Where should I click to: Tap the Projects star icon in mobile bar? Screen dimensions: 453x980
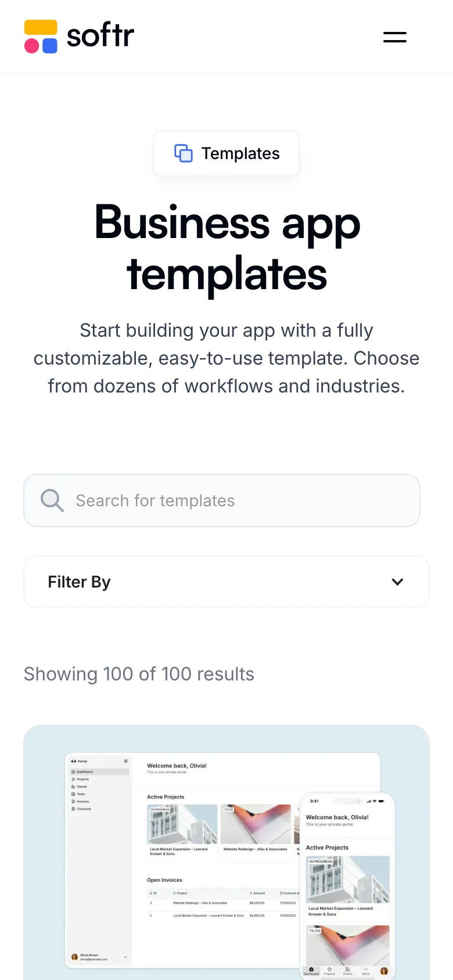point(329,969)
